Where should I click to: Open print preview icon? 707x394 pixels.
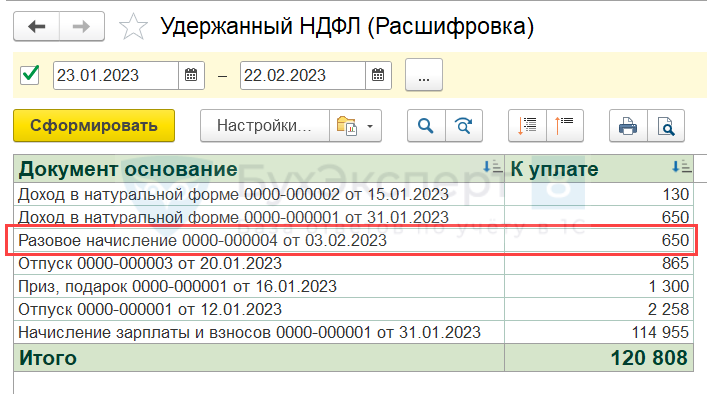point(666,126)
